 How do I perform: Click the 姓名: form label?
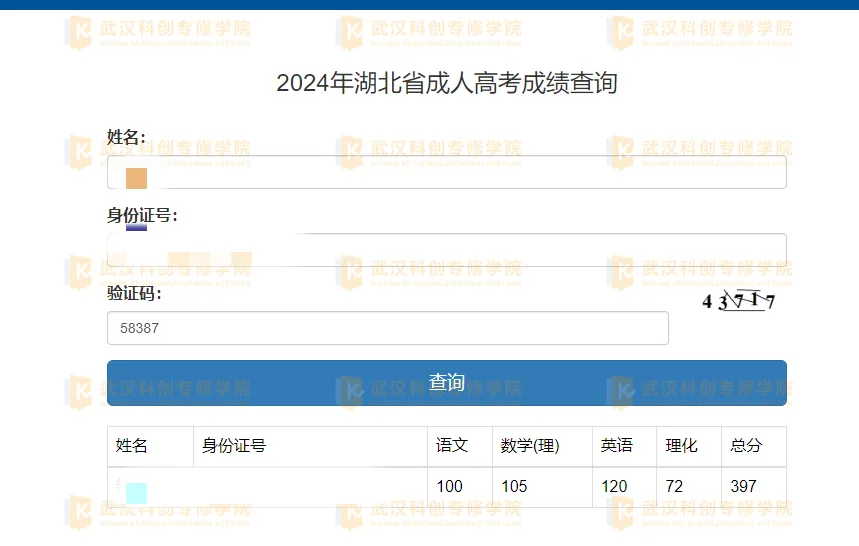(126, 137)
